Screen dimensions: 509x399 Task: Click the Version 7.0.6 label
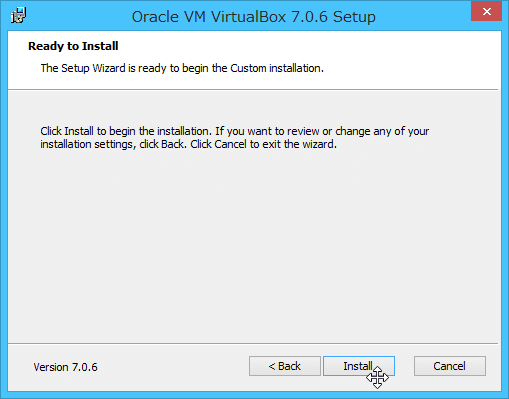pyautogui.click(x=65, y=367)
